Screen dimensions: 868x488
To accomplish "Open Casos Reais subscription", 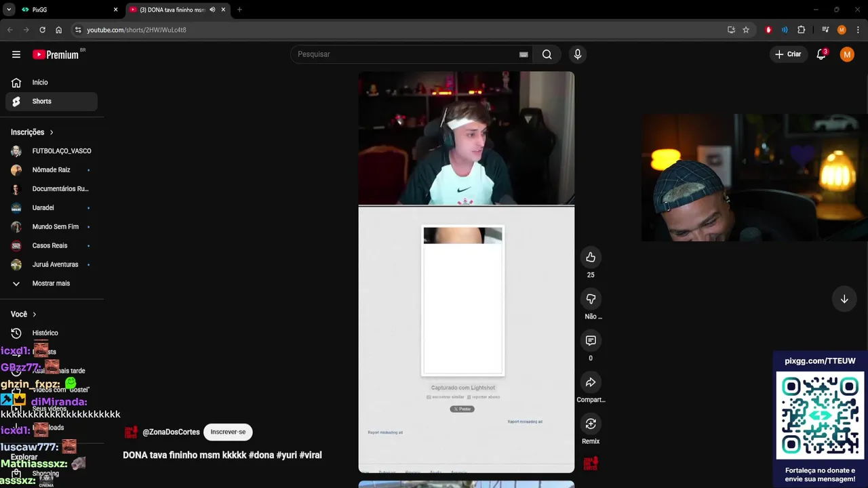I will pyautogui.click(x=52, y=245).
